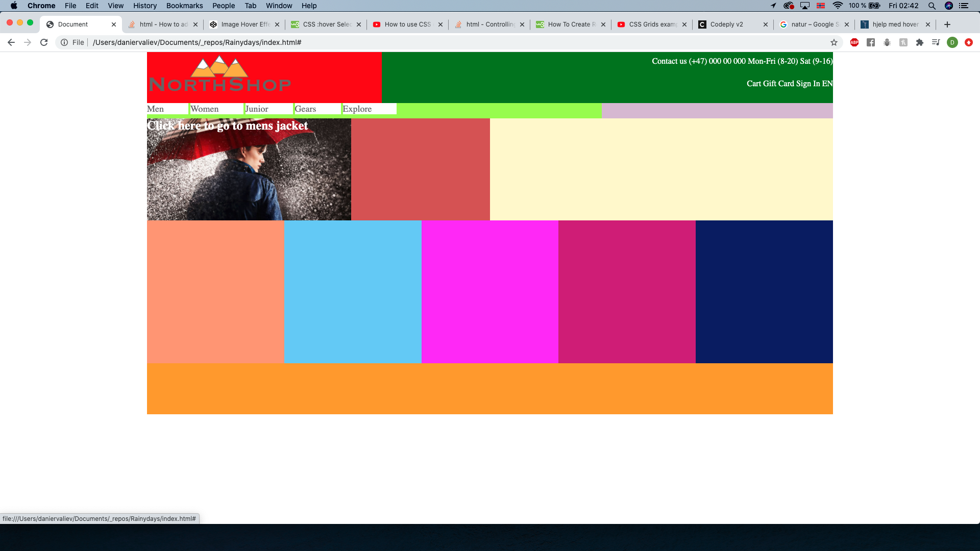This screenshot has width=980, height=551.
Task: Open the Norwegian flag input source menu
Action: coord(821,6)
